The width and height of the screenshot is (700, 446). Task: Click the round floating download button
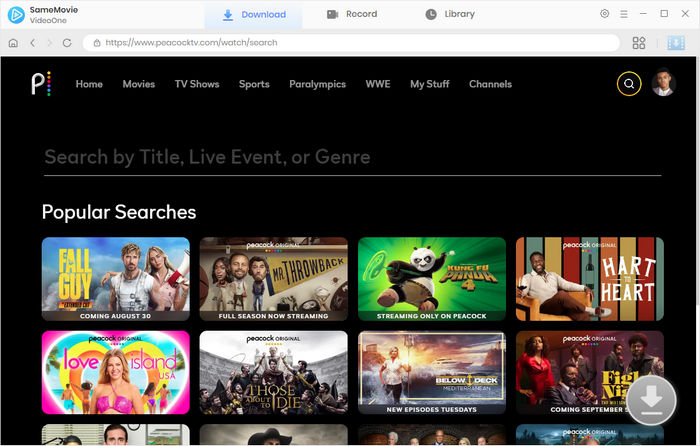point(651,400)
